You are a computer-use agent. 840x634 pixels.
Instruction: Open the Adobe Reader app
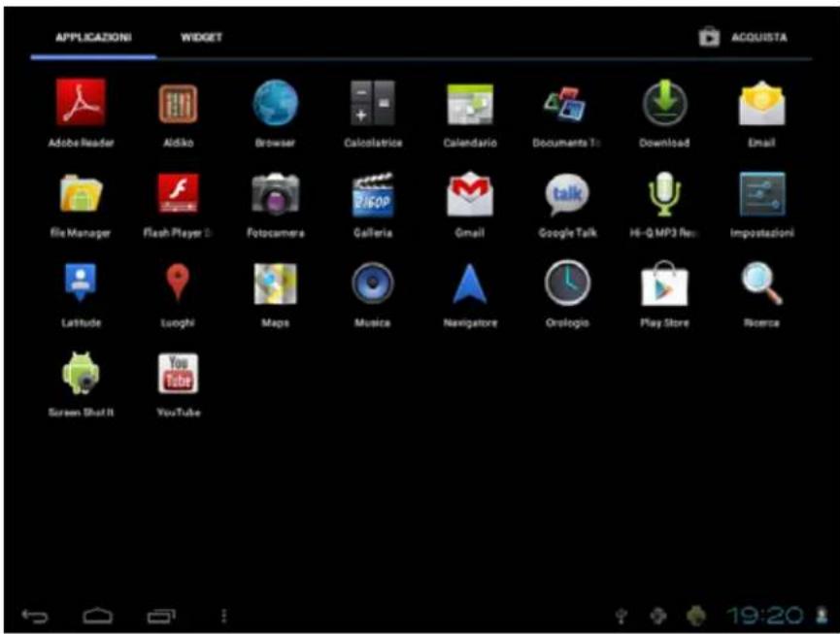pyautogui.click(x=81, y=102)
